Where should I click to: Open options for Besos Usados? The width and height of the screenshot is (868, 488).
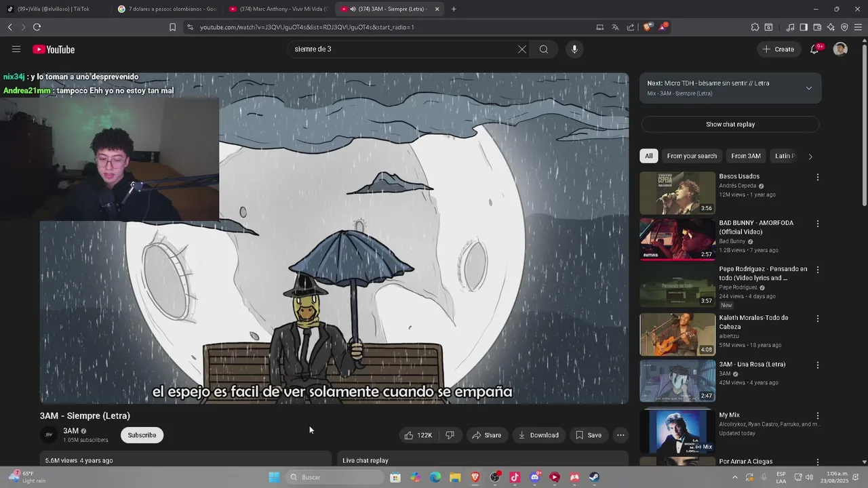click(x=817, y=177)
